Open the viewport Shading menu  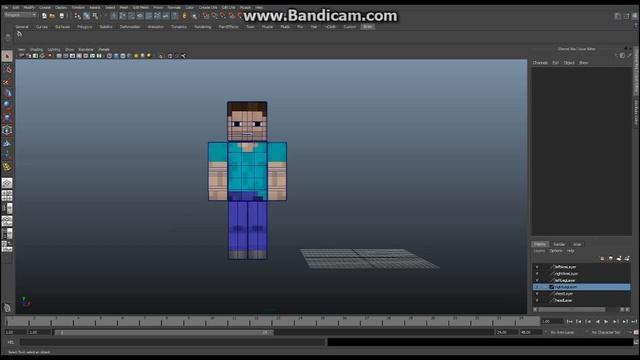coord(36,49)
